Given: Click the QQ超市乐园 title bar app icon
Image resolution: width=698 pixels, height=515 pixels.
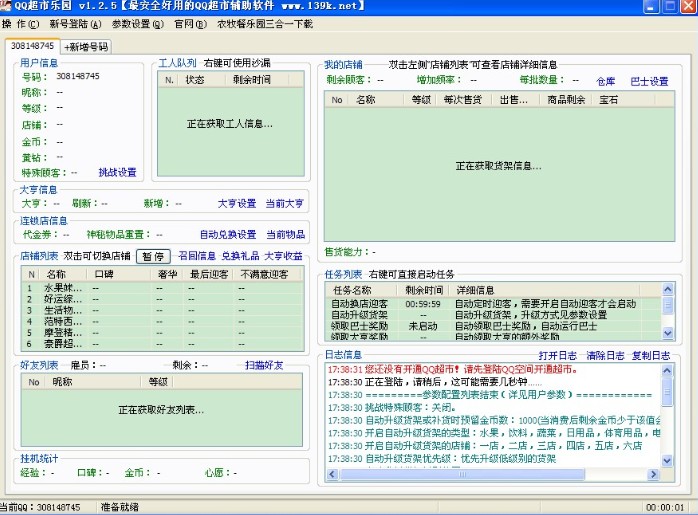Looking at the screenshot, I should coord(5,6).
